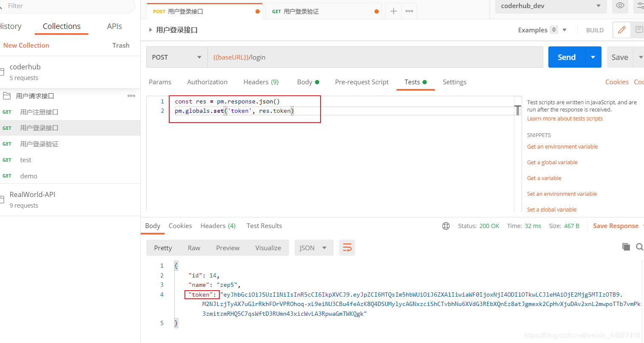The width and height of the screenshot is (644, 343).
Task: Click the 用户请求接口 folder icon
Action: point(7,96)
